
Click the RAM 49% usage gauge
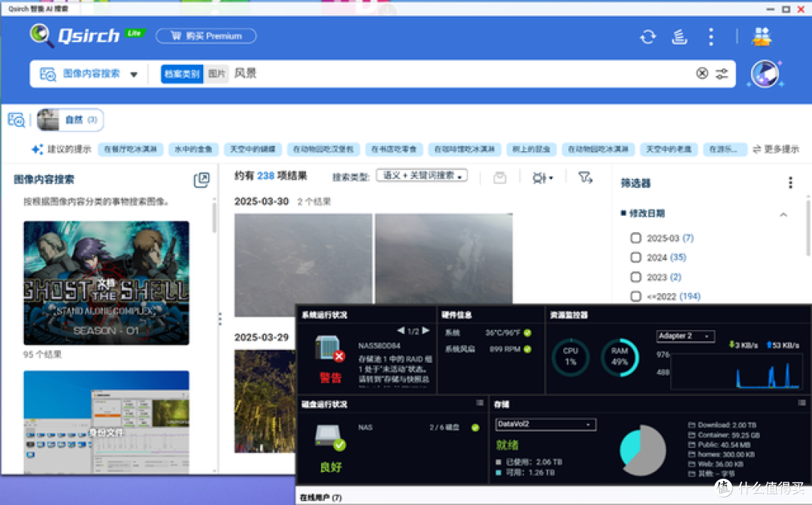pyautogui.click(x=620, y=357)
